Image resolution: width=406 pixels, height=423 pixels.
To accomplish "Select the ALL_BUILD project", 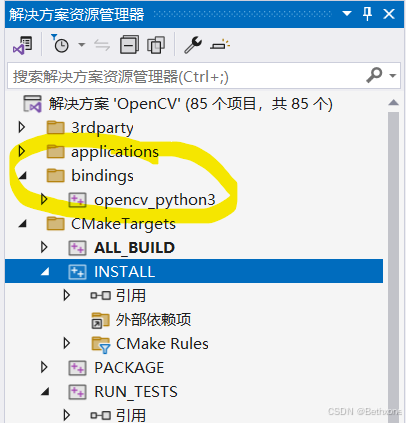I will click(x=134, y=248).
